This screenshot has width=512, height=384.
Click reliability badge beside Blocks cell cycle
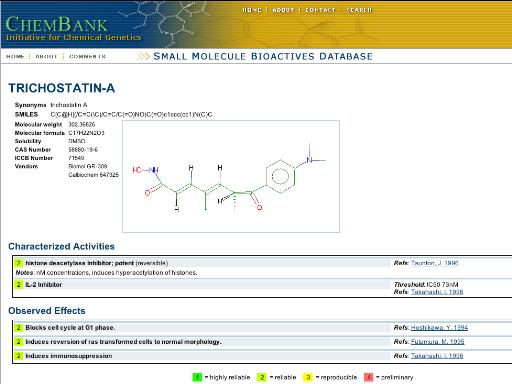[19, 328]
